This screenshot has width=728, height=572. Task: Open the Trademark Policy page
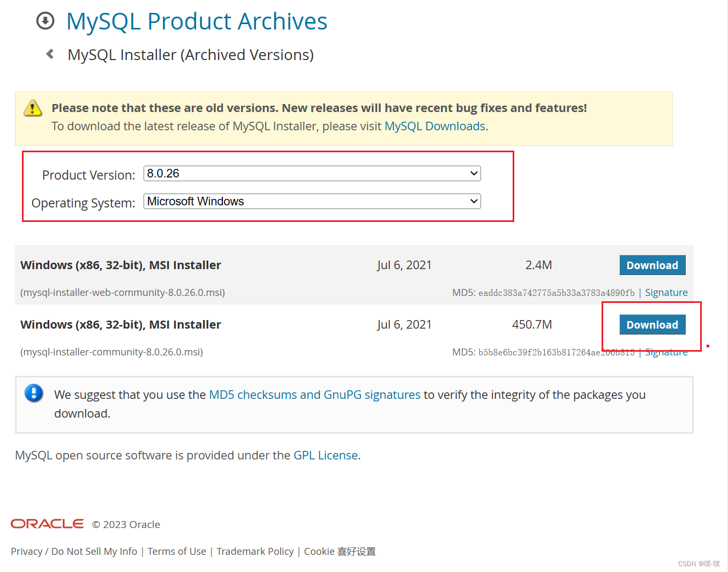[x=255, y=551]
